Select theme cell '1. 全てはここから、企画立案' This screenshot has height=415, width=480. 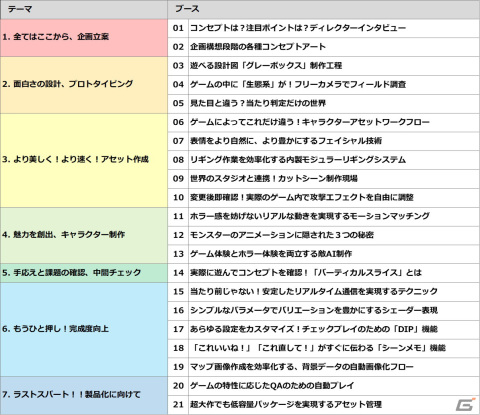coord(84,38)
